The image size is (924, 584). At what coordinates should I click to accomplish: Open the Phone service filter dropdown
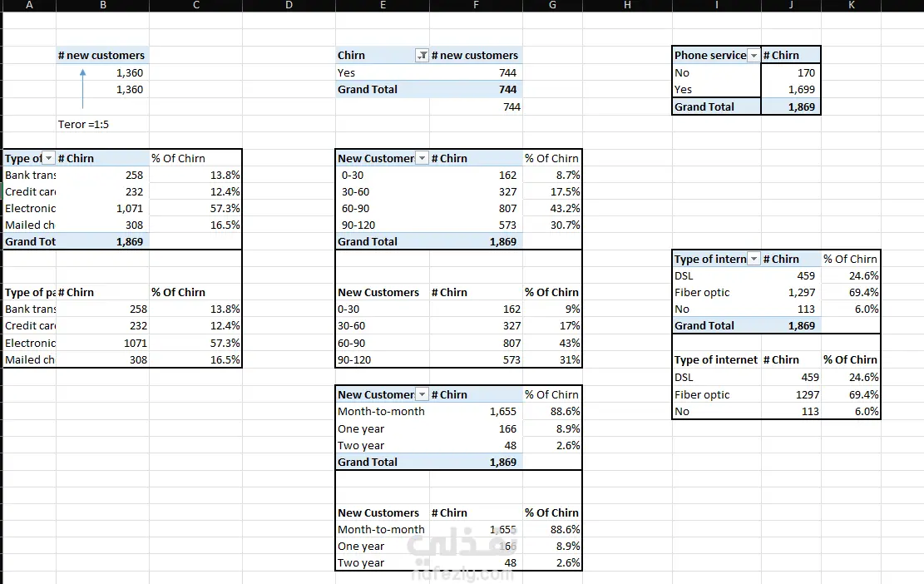click(754, 56)
